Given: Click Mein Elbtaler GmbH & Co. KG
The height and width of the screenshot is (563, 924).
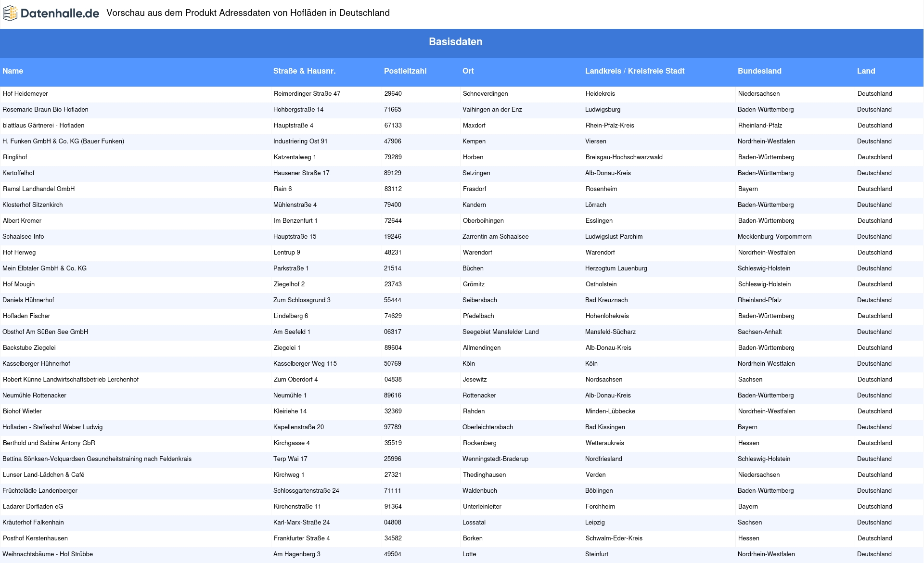Looking at the screenshot, I should tap(44, 269).
